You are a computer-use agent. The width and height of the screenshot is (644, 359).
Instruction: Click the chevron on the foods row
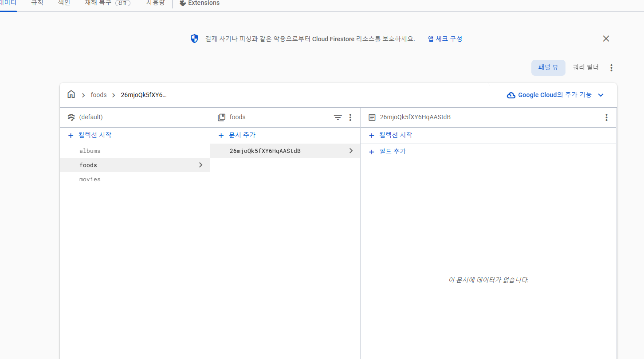200,165
